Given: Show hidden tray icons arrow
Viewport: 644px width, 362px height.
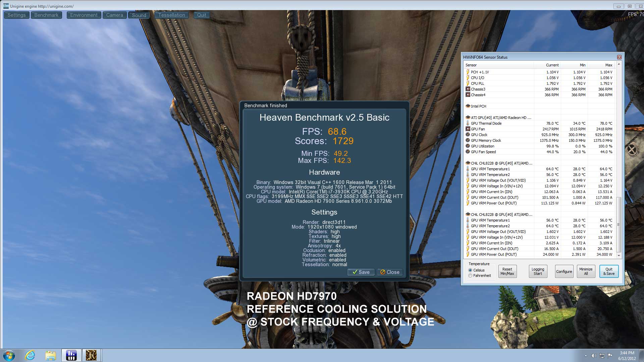Looking at the screenshot, I should pos(586,356).
